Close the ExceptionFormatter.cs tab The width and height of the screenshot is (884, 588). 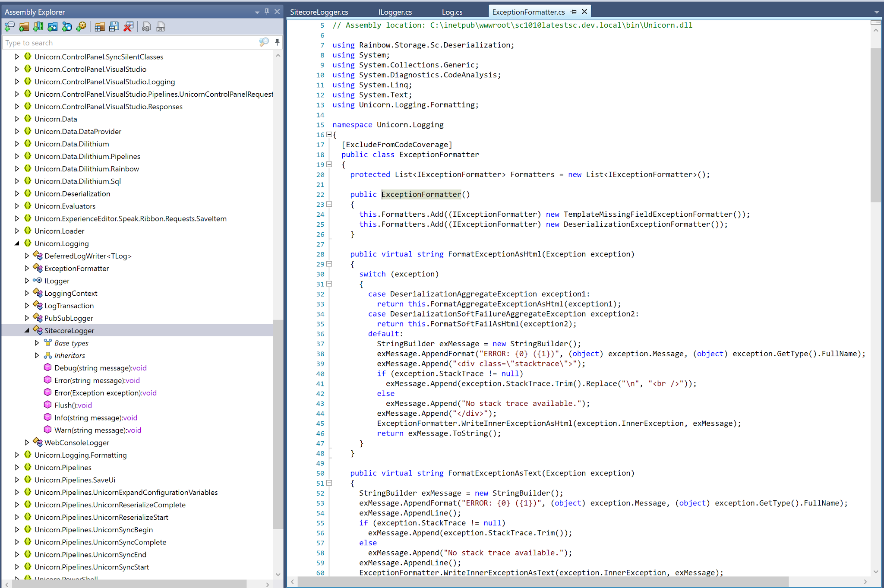click(x=584, y=12)
